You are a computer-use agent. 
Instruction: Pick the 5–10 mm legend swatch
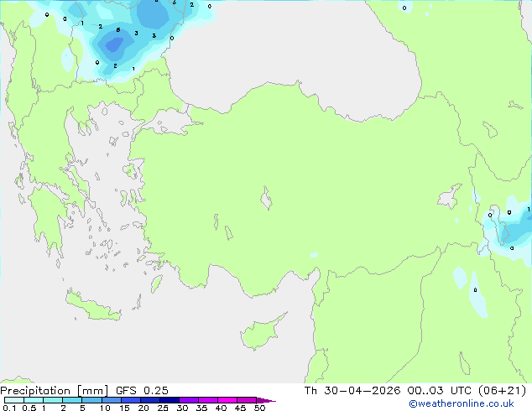(x=92, y=400)
